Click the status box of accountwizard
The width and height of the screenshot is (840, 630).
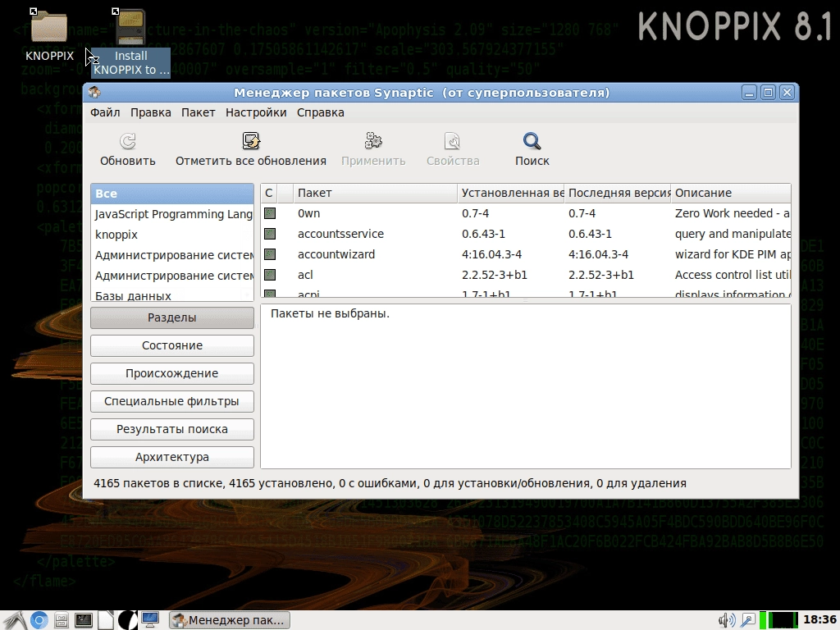click(x=270, y=254)
